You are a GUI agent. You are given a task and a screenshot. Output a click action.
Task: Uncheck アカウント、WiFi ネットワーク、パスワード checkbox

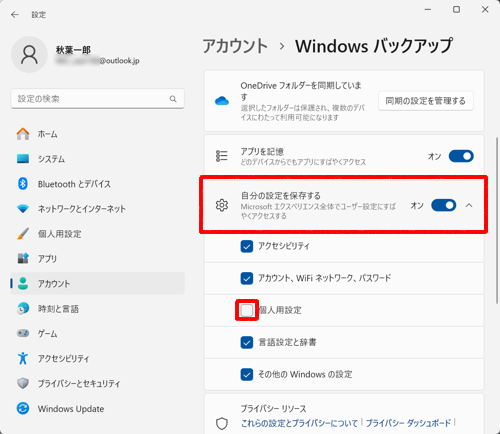247,278
